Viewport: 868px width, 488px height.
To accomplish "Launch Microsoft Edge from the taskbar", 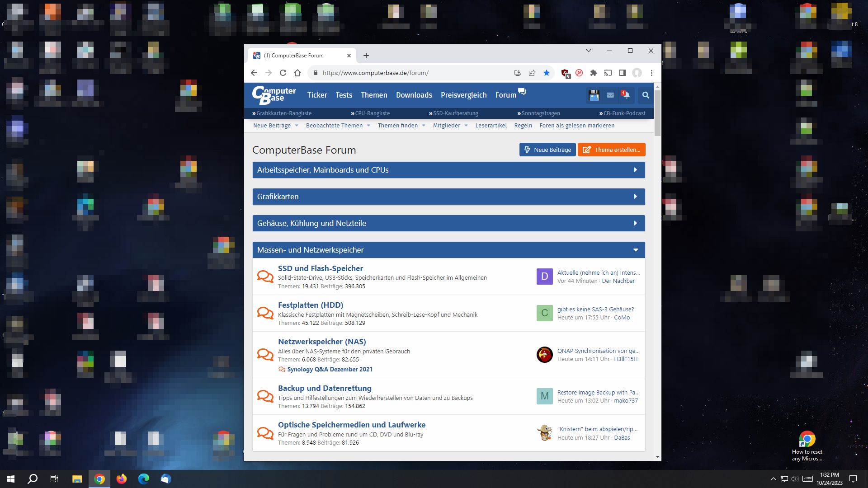I will point(144,479).
